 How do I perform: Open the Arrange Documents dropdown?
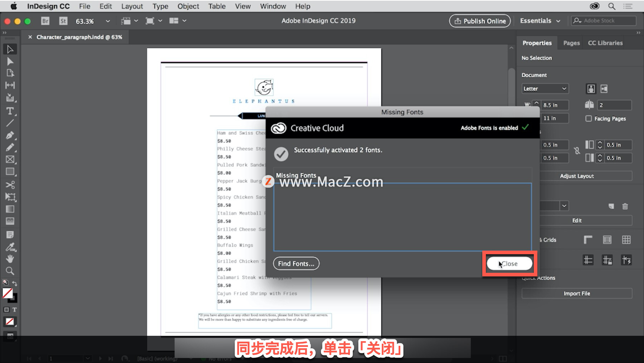point(178,21)
